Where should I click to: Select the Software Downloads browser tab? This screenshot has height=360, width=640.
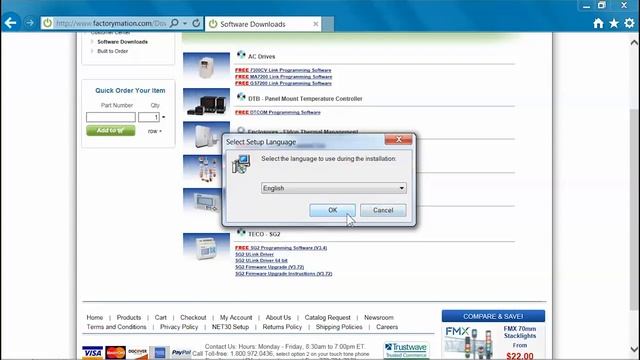263,24
